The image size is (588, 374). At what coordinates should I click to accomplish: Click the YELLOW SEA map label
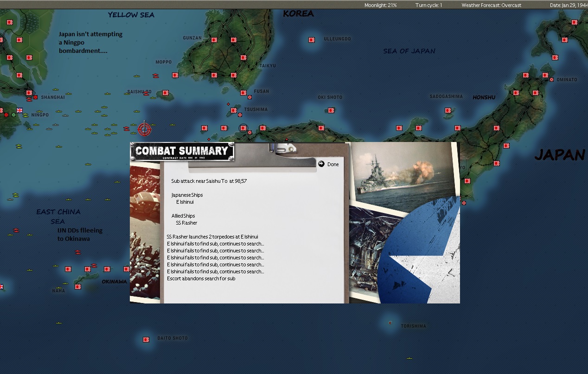pyautogui.click(x=131, y=15)
